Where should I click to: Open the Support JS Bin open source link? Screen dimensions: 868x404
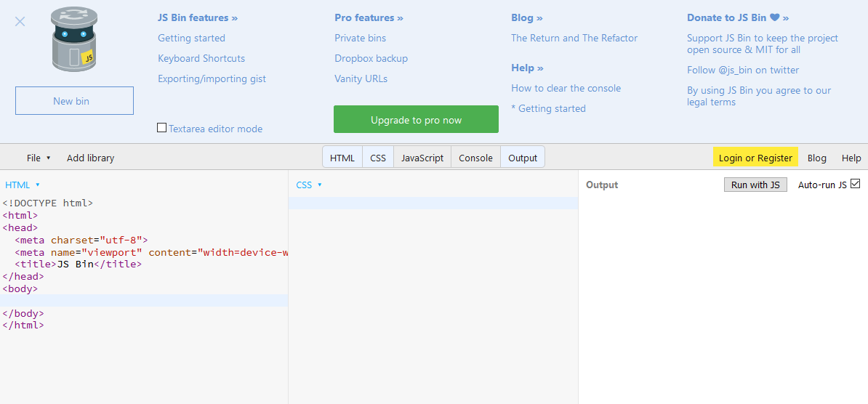763,44
